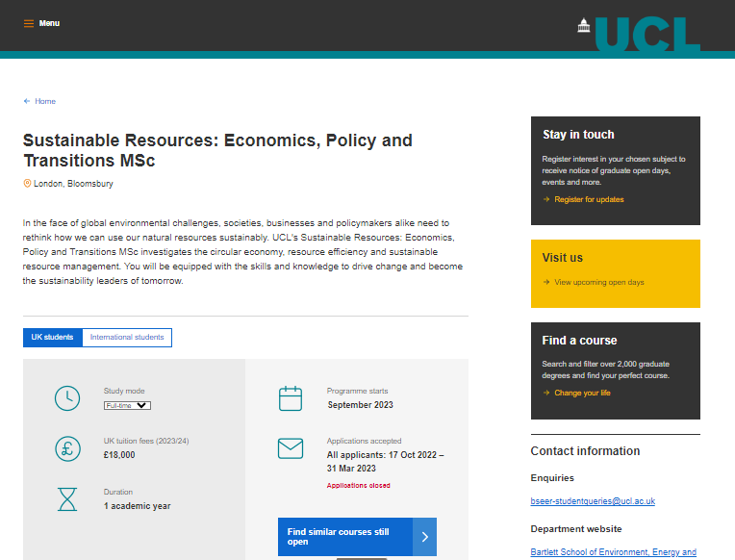Click the location pin icon

tap(27, 183)
